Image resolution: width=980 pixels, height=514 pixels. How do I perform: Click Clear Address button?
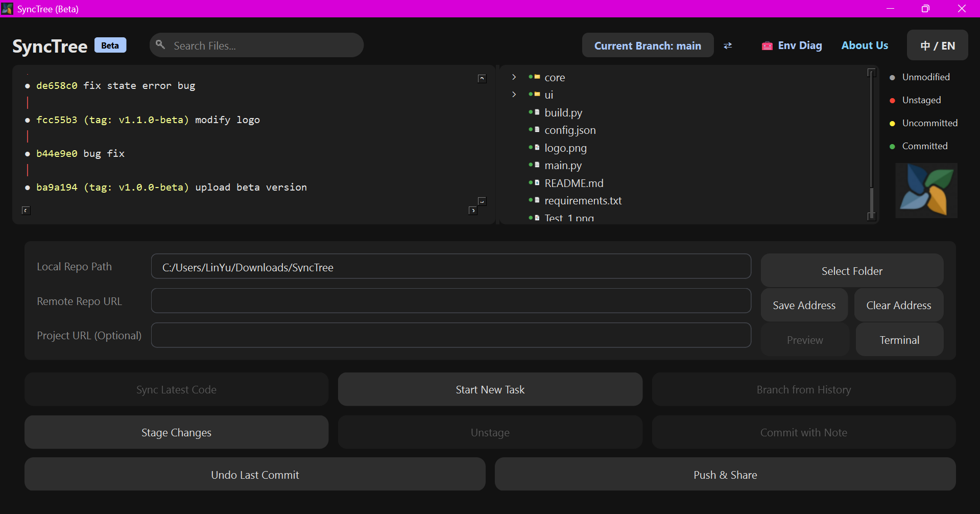(899, 305)
